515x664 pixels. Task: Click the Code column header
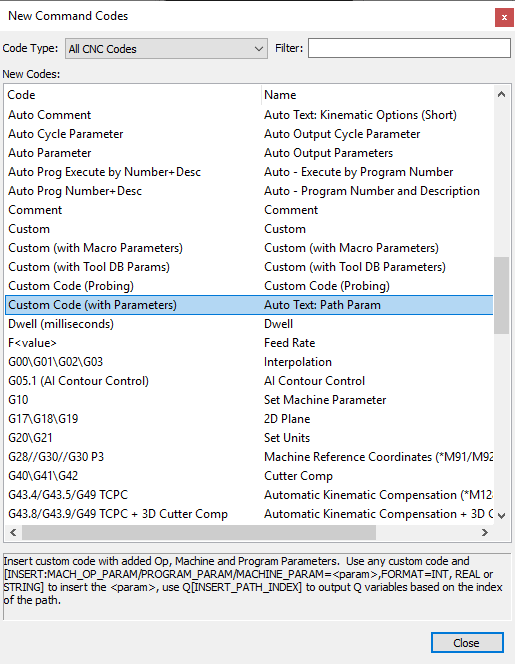pos(133,95)
